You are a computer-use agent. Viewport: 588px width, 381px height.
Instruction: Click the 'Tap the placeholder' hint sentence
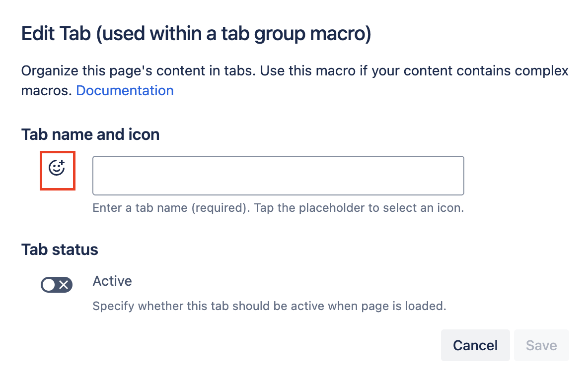coord(359,208)
